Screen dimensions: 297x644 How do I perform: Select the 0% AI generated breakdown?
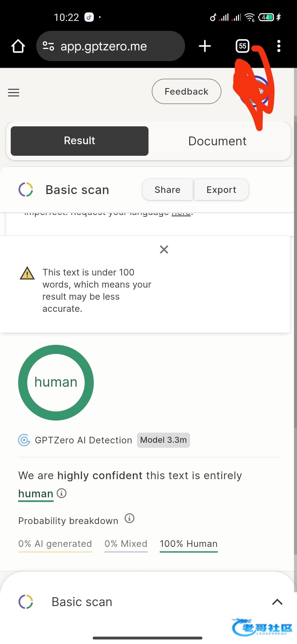(x=55, y=544)
